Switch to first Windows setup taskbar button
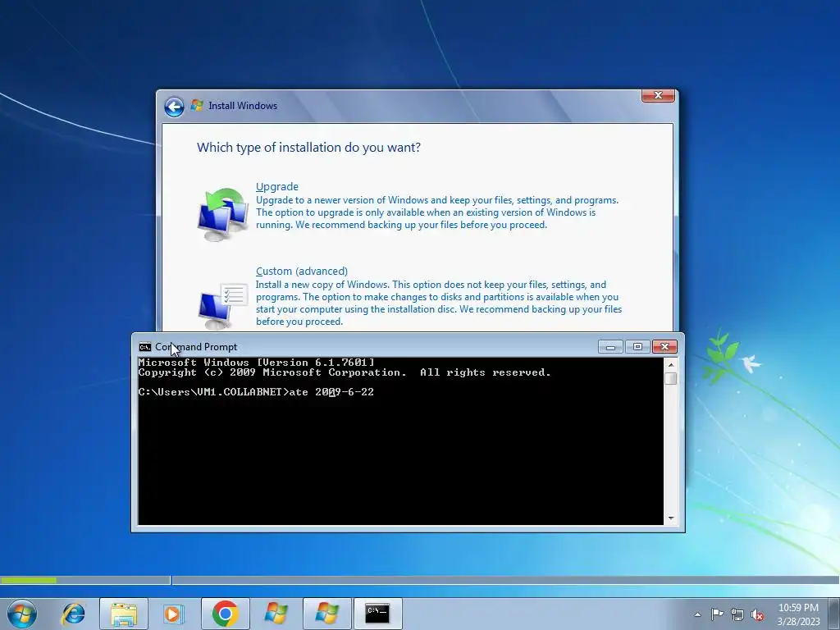 pyautogui.click(x=276, y=614)
